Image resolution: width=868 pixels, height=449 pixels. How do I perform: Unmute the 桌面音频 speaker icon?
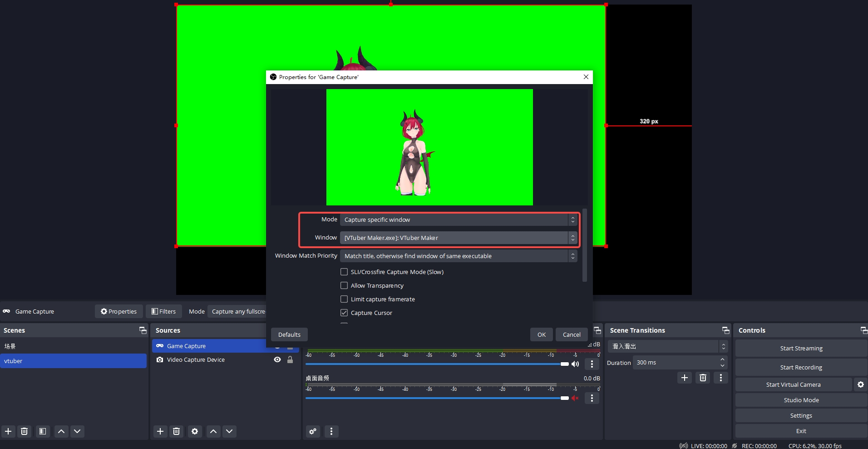[575, 398]
